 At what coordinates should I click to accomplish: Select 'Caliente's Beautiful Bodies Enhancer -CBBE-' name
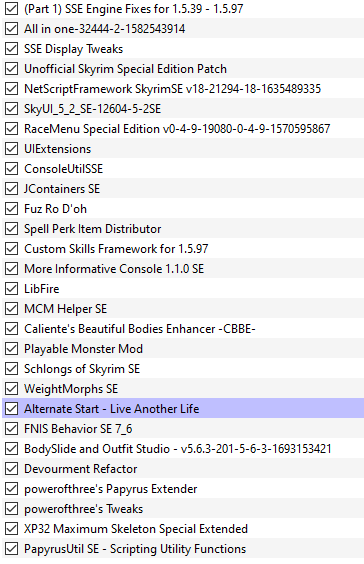click(140, 329)
